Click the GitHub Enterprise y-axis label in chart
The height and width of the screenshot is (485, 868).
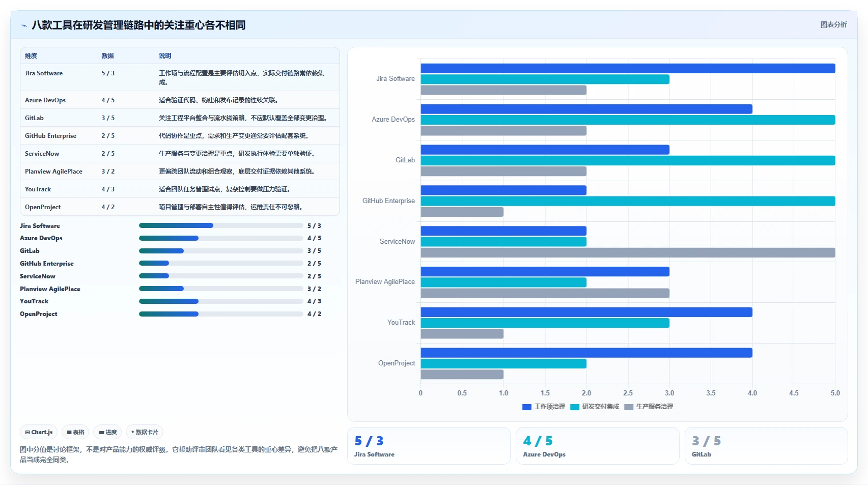tap(388, 201)
